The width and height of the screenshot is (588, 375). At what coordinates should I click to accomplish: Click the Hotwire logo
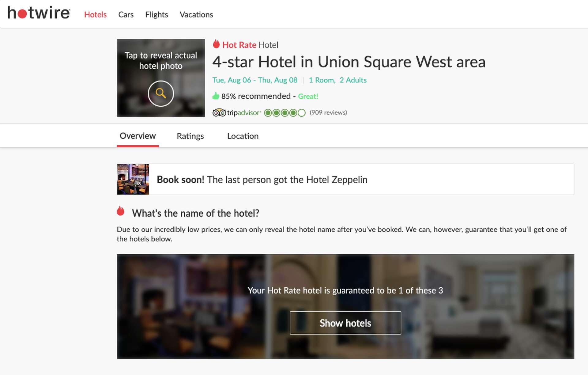(39, 13)
